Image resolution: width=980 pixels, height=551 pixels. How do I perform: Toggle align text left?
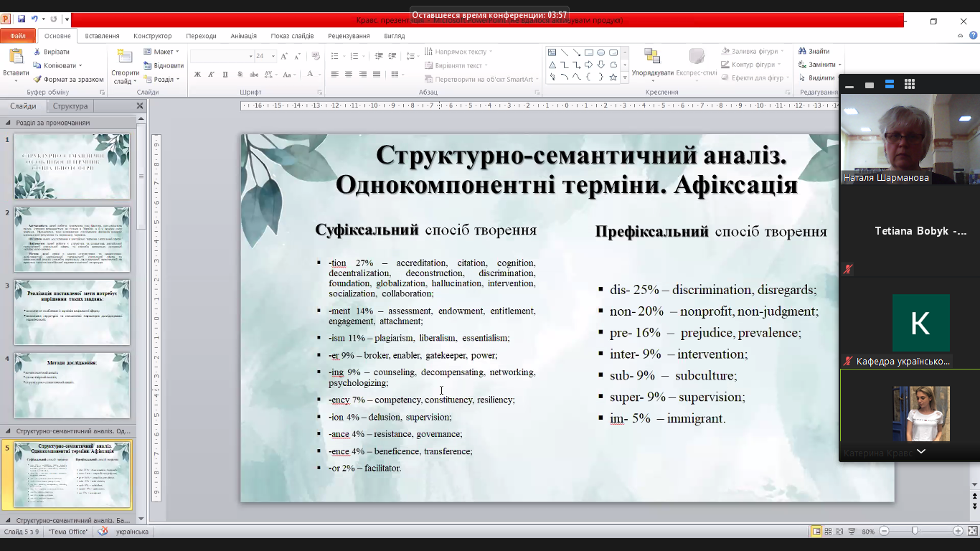click(x=334, y=74)
